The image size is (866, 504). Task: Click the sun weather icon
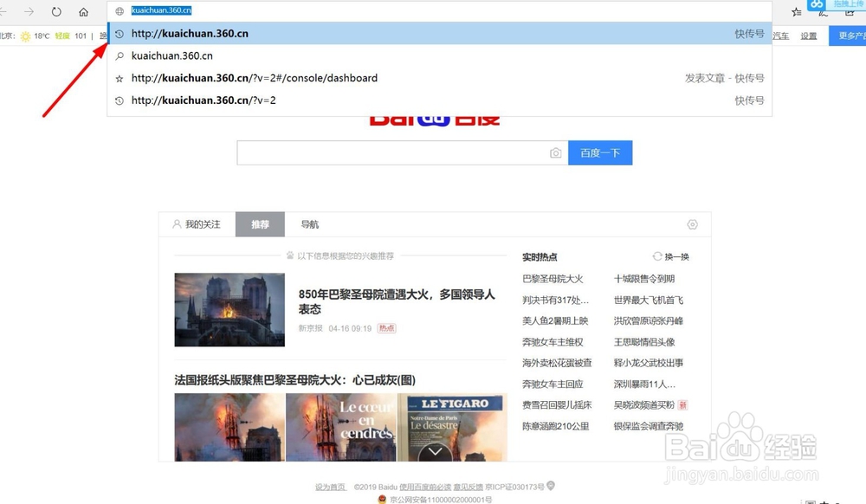(25, 36)
